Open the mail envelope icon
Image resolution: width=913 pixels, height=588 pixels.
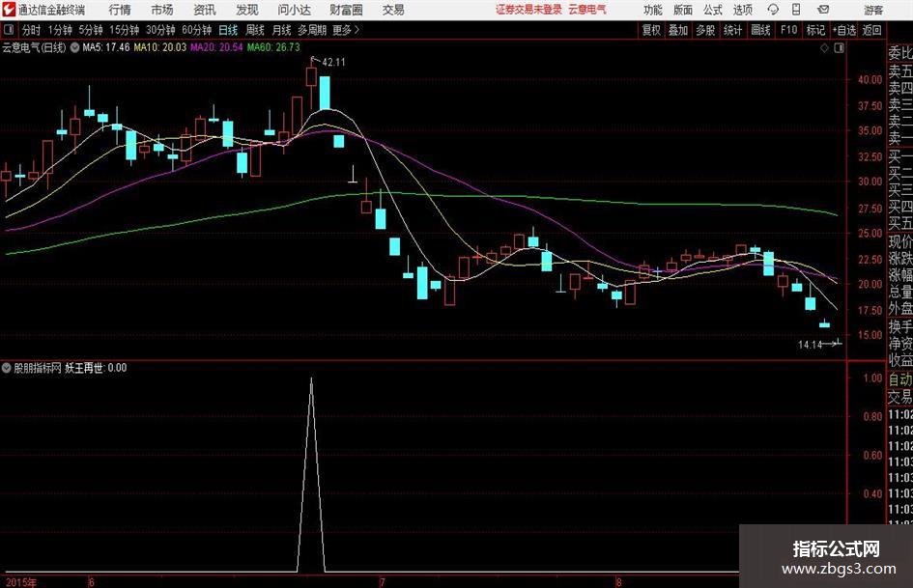(823, 10)
